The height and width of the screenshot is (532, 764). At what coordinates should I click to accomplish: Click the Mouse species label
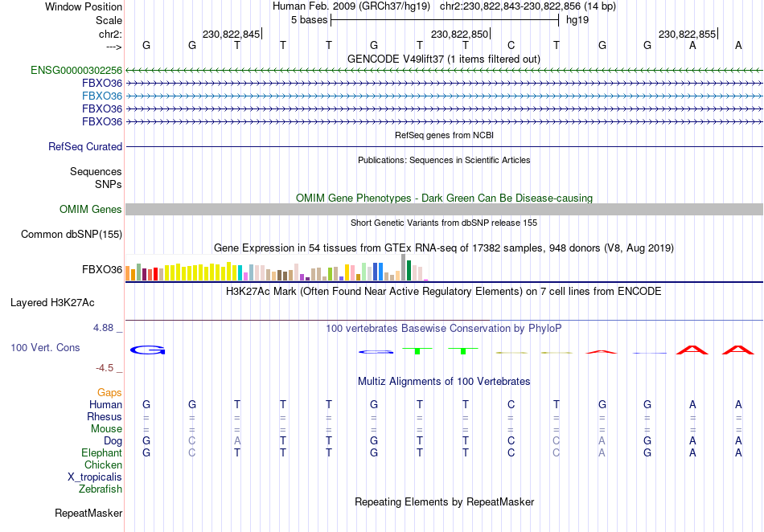click(106, 429)
